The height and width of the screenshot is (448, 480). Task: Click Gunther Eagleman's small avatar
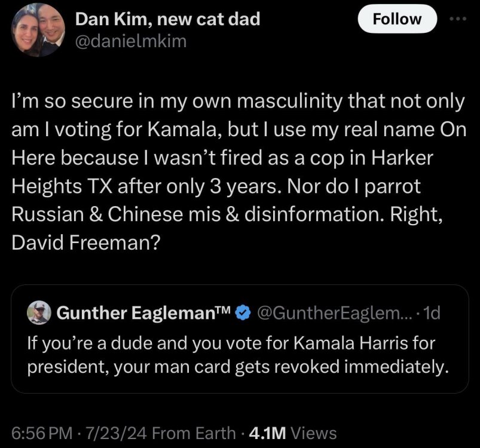click(x=38, y=312)
